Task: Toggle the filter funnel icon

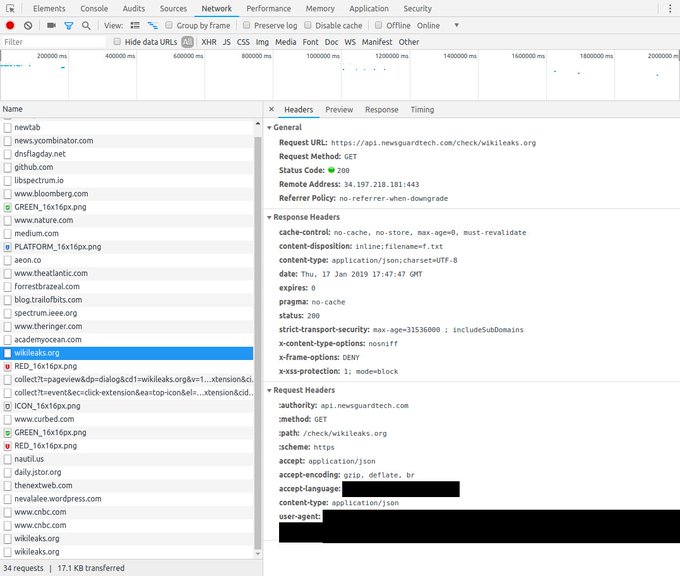Action: coord(69,26)
